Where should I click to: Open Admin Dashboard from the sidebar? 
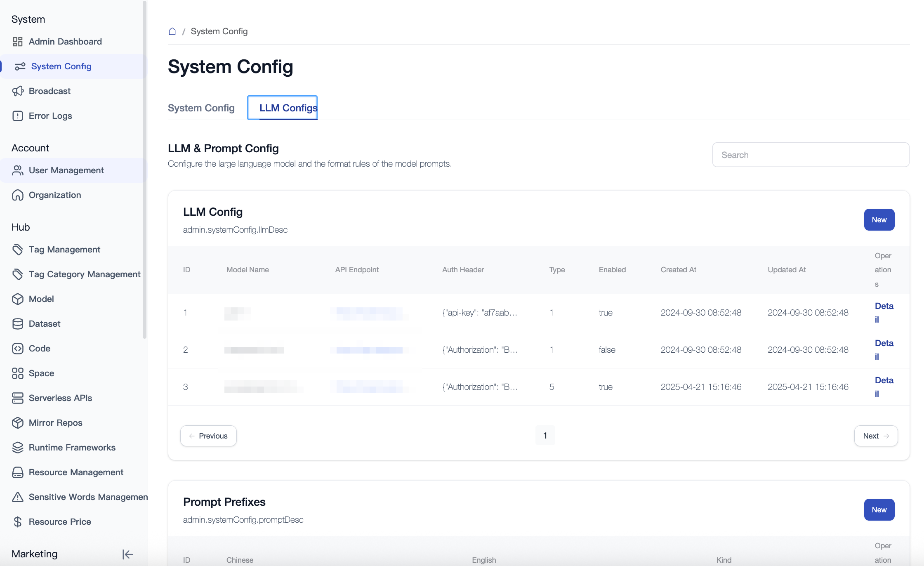pos(65,42)
